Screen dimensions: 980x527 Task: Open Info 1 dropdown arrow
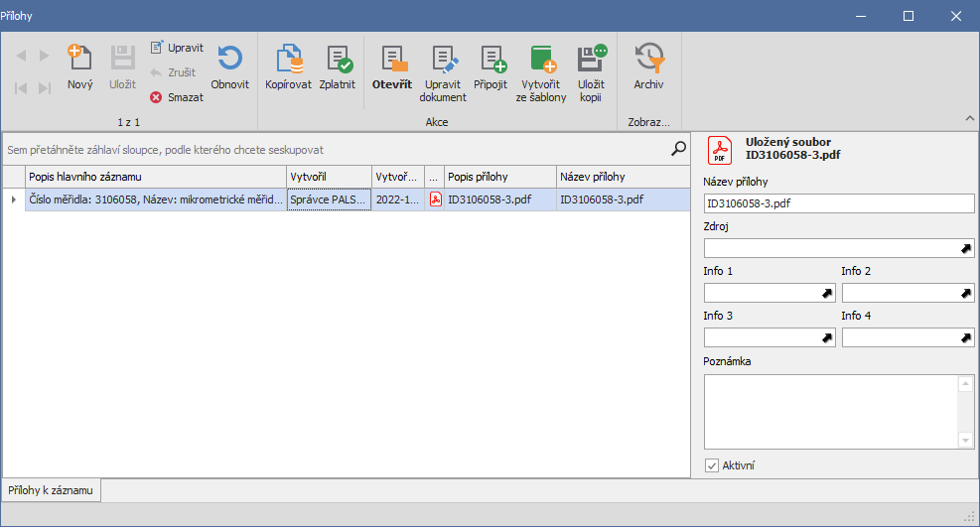(x=827, y=293)
